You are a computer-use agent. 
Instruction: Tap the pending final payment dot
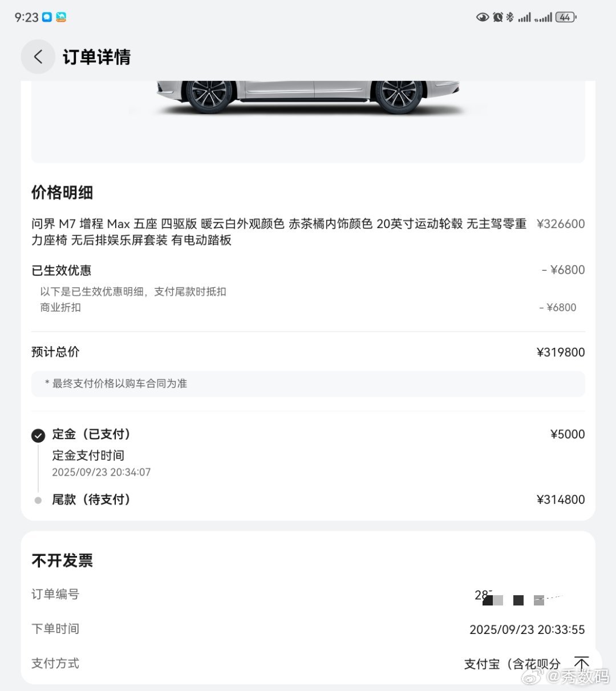(38, 501)
